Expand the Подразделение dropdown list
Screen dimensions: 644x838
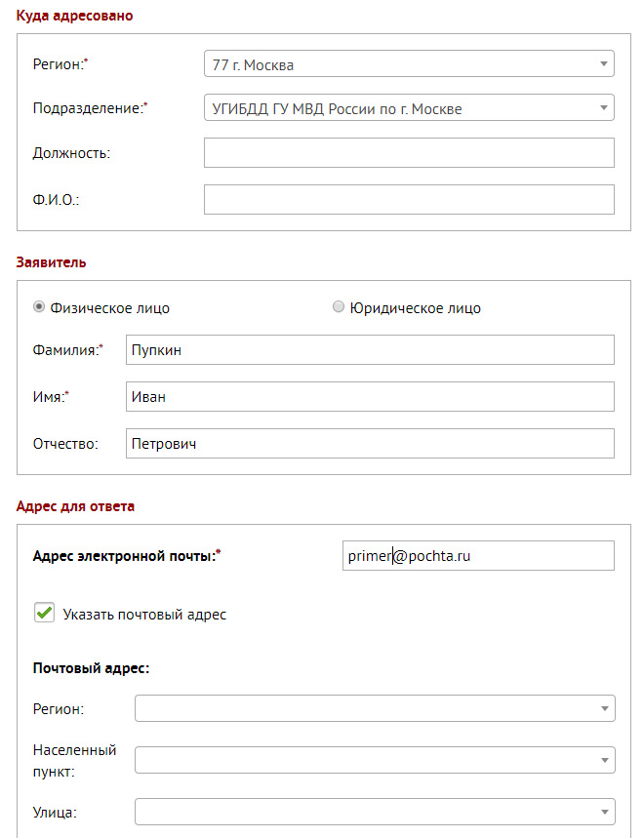409,108
